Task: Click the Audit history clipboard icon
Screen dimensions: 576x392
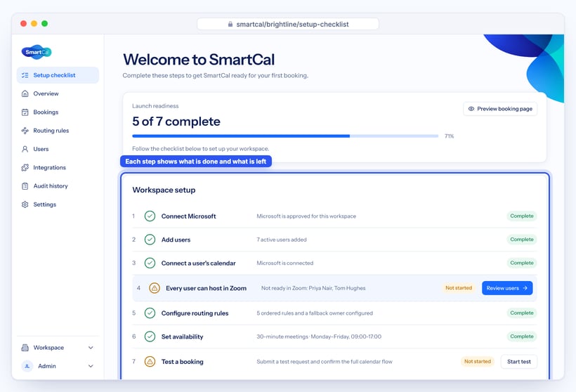Action: click(25, 186)
